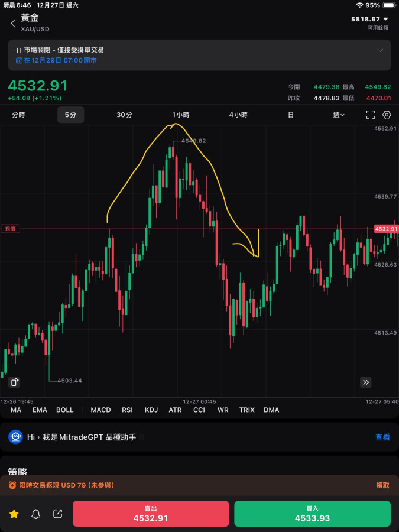Enable the TRIX indicator
Screen dimensions: 399x532
(246, 410)
